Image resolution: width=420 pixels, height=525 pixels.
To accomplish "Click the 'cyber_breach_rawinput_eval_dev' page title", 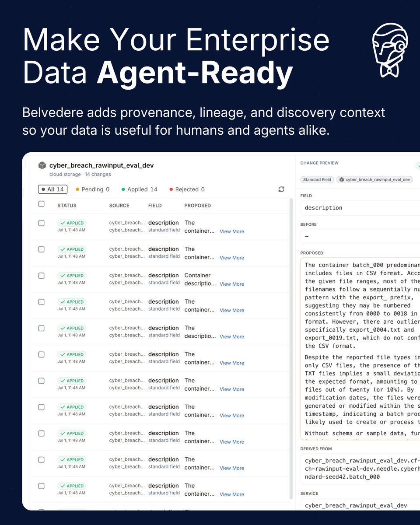I will click(101, 165).
